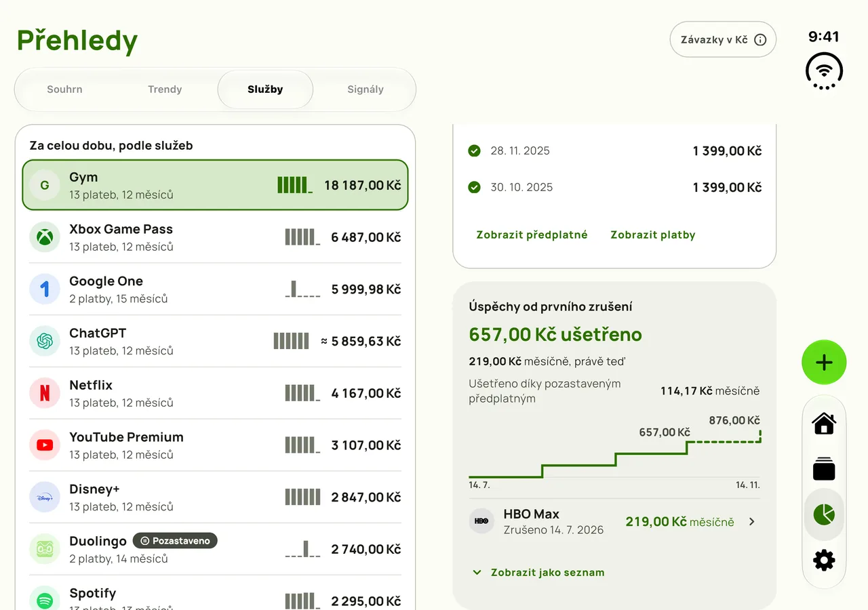Select the Služby tab
The image size is (868, 610).
tap(265, 89)
